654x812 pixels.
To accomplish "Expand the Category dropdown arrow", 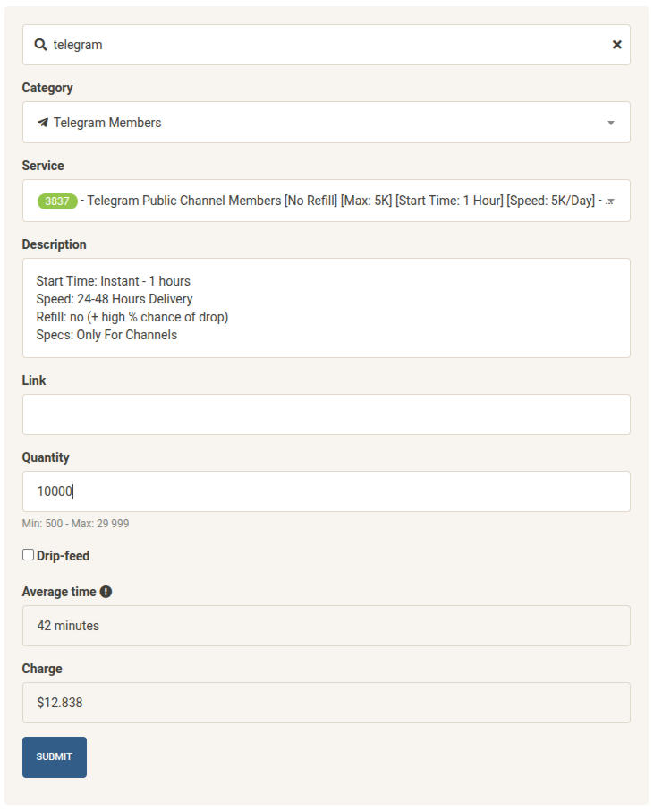I will click(x=611, y=123).
